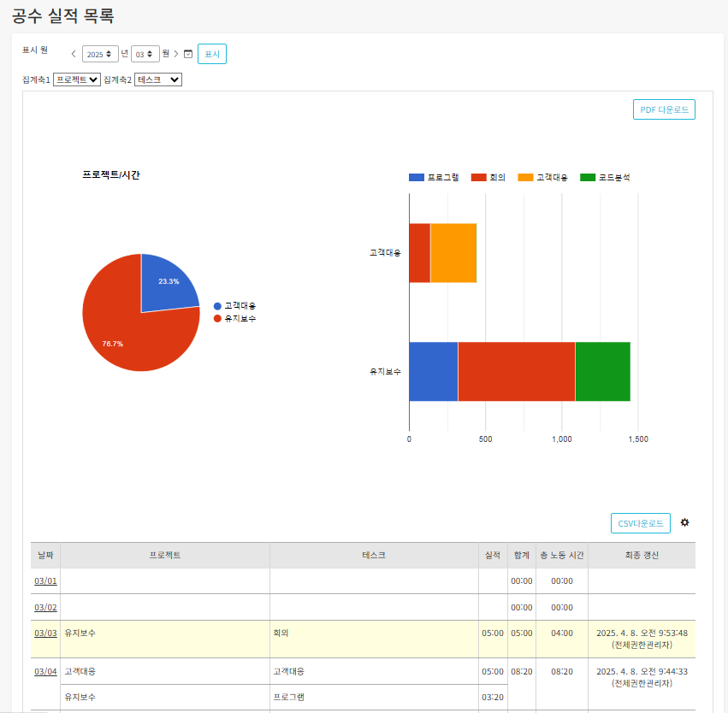This screenshot has height=713, width=728.
Task: Open the month 03 dropdown
Action: 145,54
